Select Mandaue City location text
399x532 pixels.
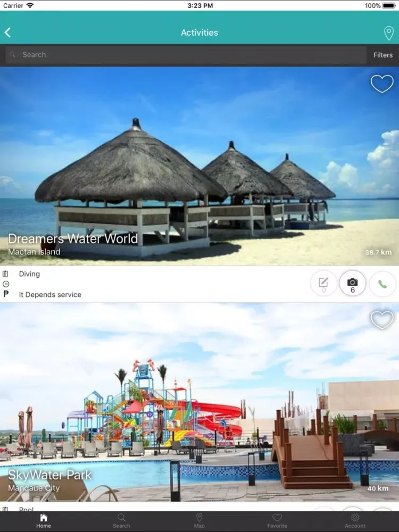pyautogui.click(x=34, y=488)
